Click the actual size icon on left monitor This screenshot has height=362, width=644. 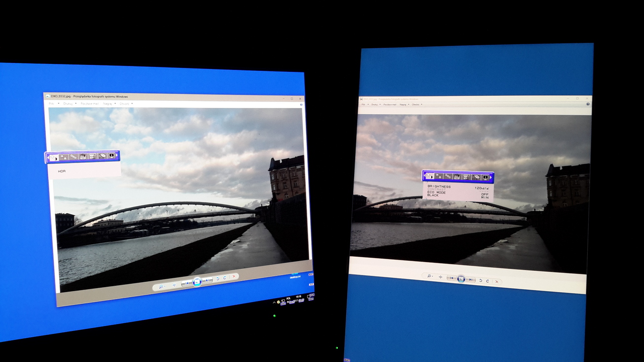click(174, 285)
